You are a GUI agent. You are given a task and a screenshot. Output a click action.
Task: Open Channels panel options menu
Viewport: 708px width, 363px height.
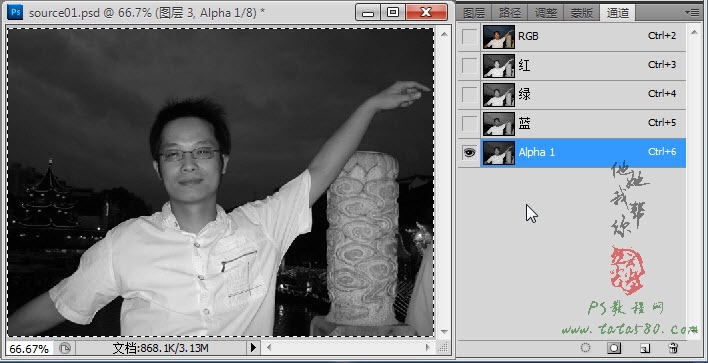[x=692, y=13]
